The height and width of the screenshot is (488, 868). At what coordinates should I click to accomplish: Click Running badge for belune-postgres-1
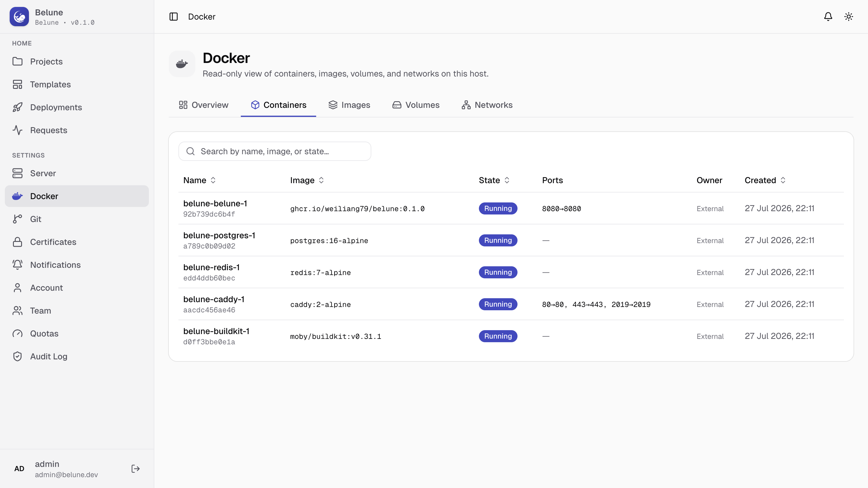coord(498,240)
